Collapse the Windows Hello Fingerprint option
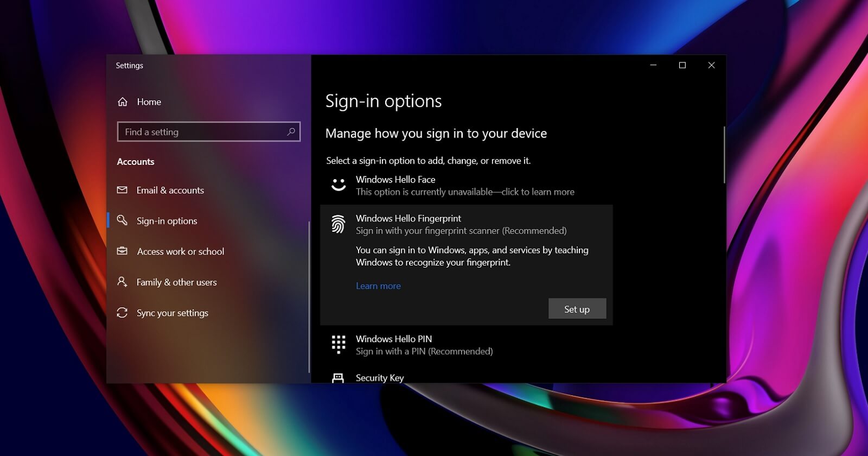 point(467,224)
